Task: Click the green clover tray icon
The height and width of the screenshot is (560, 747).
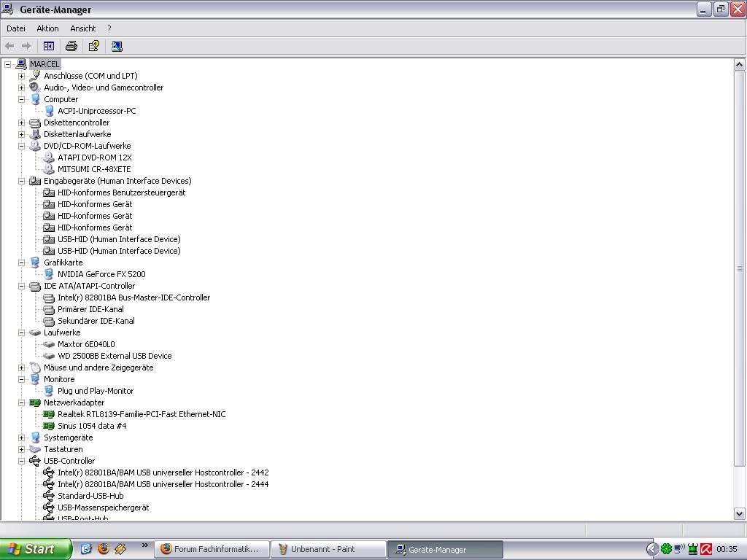Action: point(667,549)
